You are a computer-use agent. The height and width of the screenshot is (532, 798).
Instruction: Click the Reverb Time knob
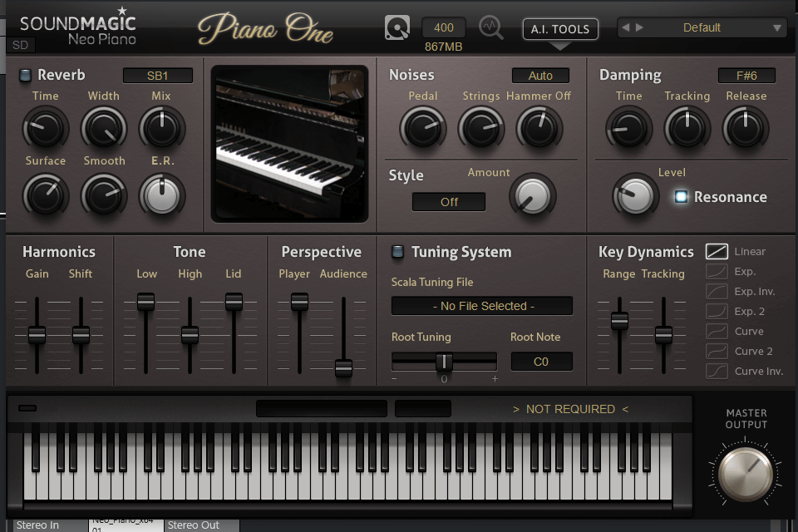click(45, 128)
